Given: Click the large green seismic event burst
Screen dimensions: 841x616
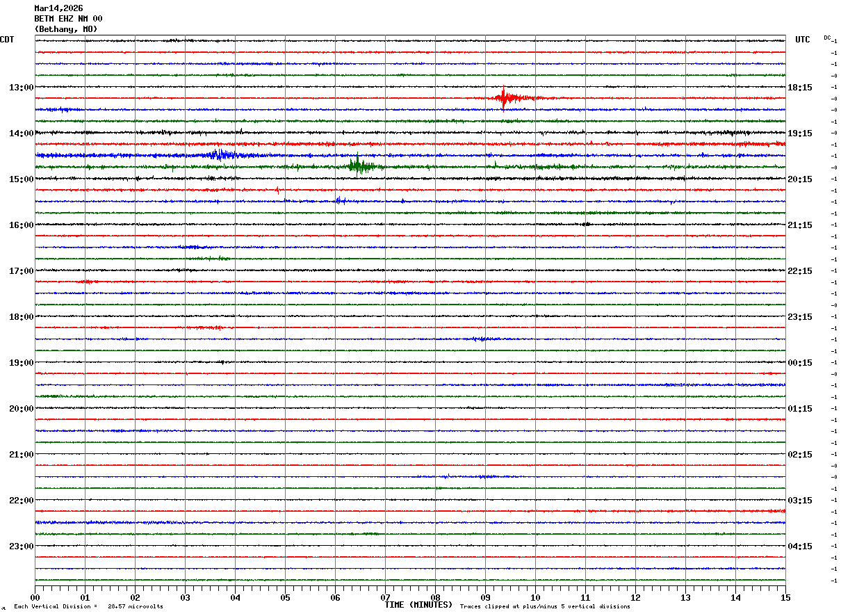Looking at the screenshot, I should [x=357, y=166].
